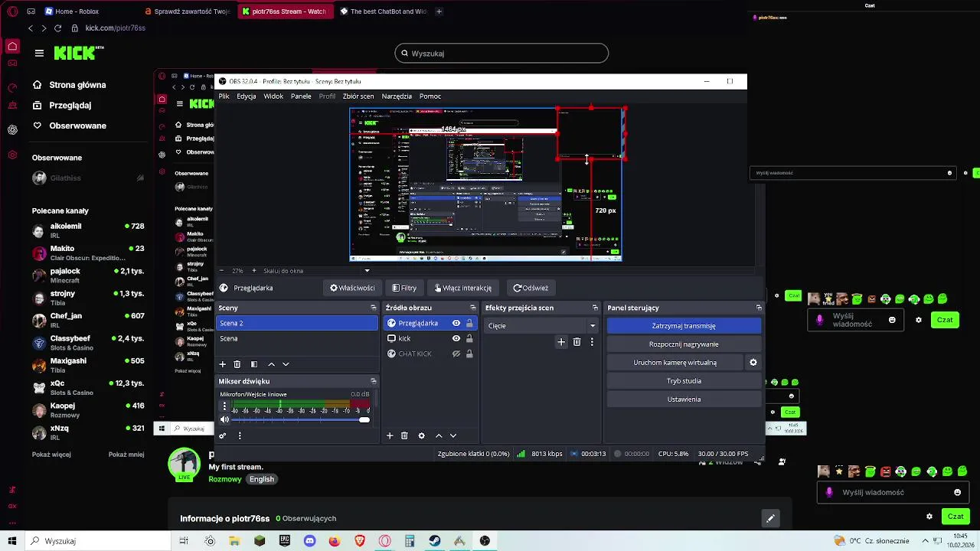
Task: Delete the selected scene with trash icon
Action: (237, 364)
